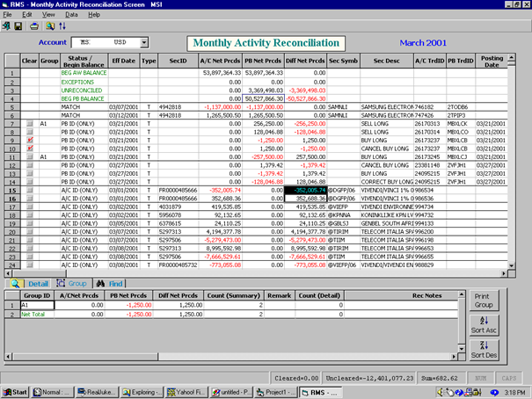
Task: Click the Sort Des icon button
Action: 484,350
